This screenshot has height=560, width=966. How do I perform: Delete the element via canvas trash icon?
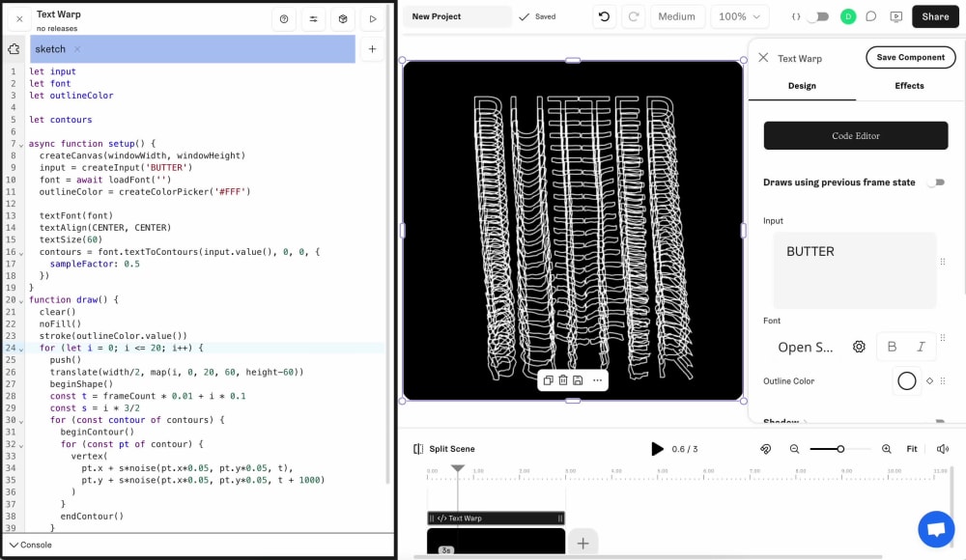563,380
